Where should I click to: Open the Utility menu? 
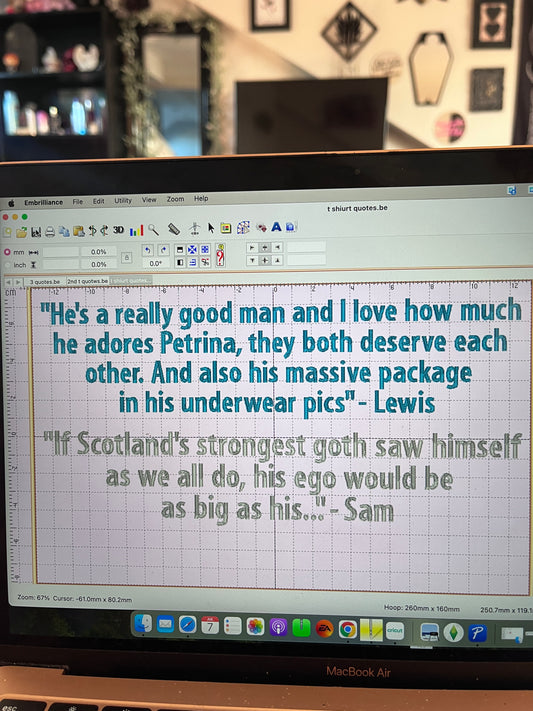coord(122,200)
